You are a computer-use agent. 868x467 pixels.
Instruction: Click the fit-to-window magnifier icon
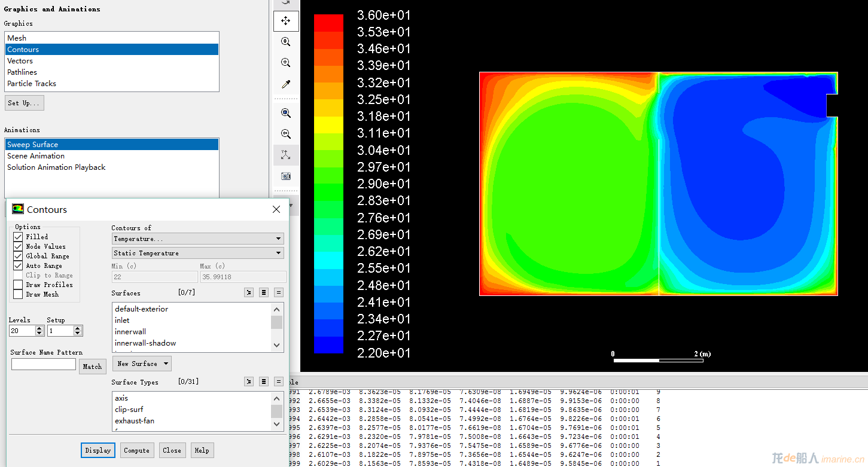[x=286, y=113]
